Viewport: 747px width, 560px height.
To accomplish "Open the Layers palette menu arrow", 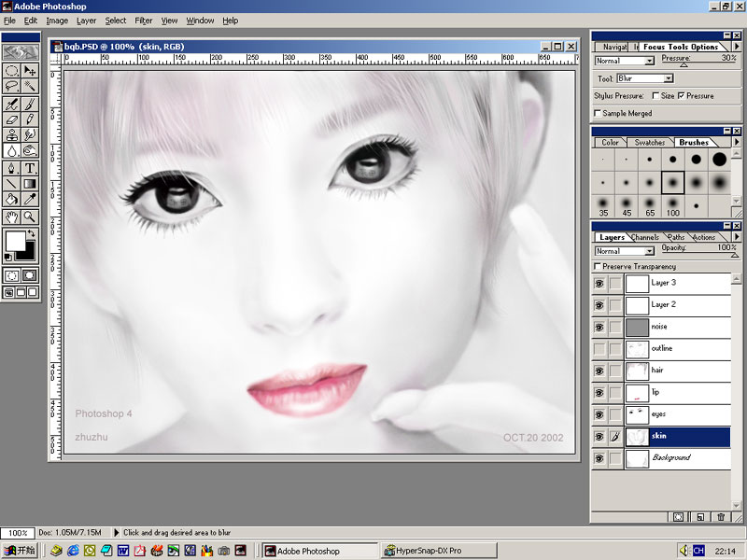I will click(x=737, y=237).
